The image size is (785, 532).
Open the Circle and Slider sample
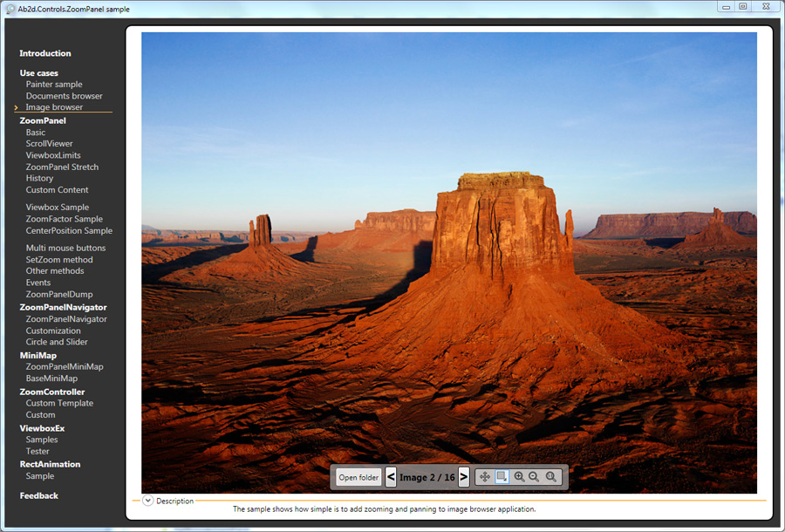[x=57, y=342]
